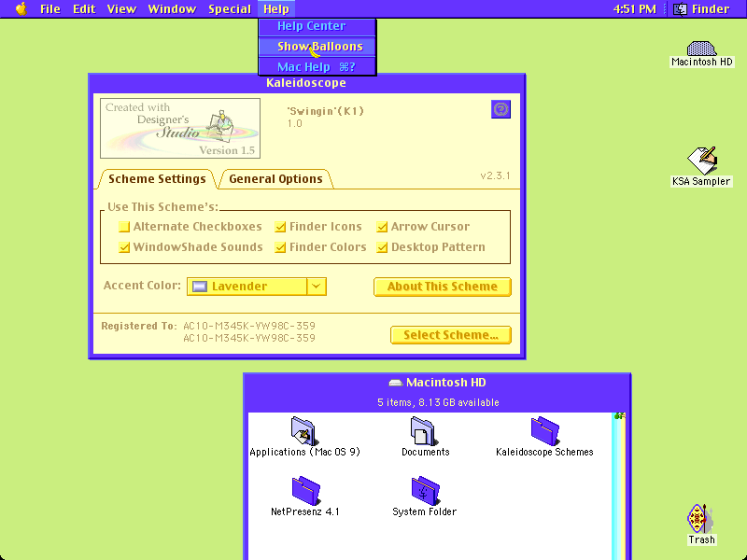The height and width of the screenshot is (560, 747).
Task: Open the File menu
Action: (x=50, y=9)
